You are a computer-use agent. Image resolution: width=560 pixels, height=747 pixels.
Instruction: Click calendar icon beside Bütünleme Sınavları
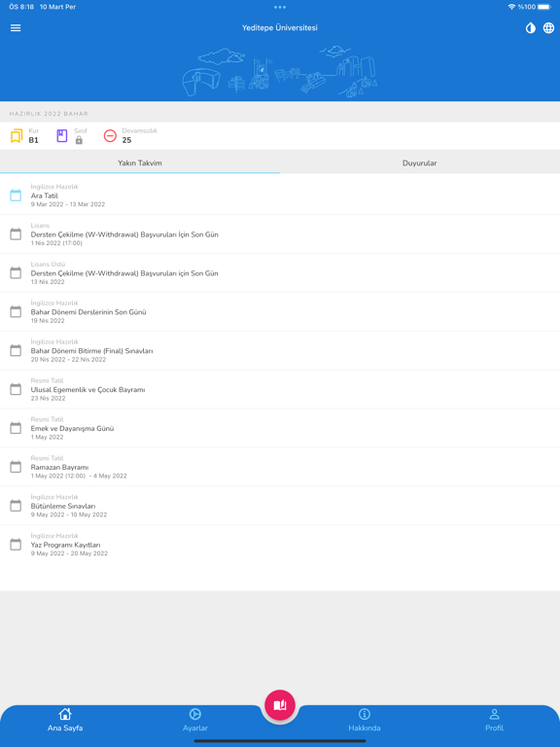pos(16,506)
